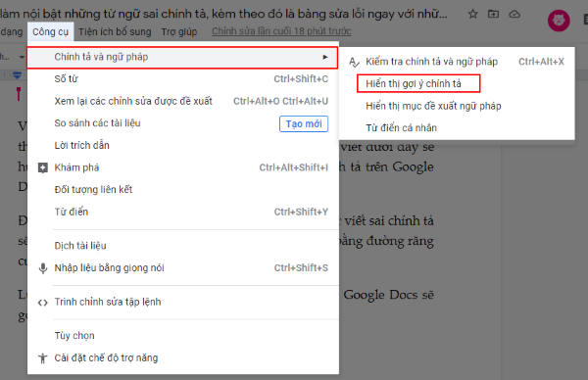Open the Tiện ích bổ sung menu
Screen dimensions: 588x380
point(115,32)
